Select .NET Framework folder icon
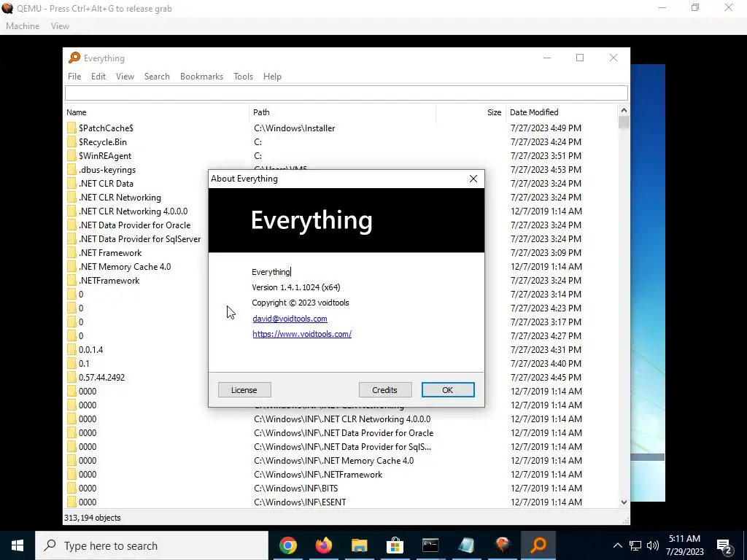This screenshot has height=560, width=747. [71, 253]
